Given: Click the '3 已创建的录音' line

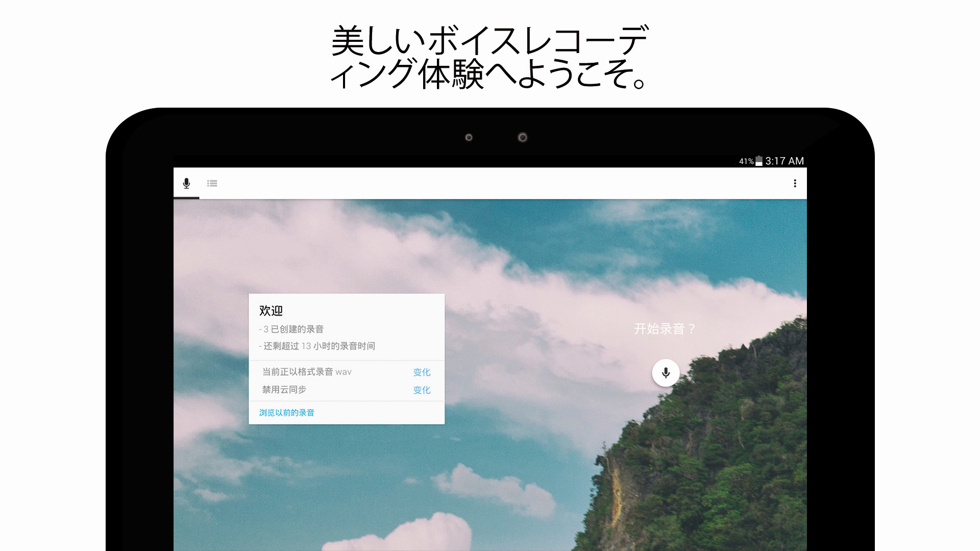Looking at the screenshot, I should (291, 329).
